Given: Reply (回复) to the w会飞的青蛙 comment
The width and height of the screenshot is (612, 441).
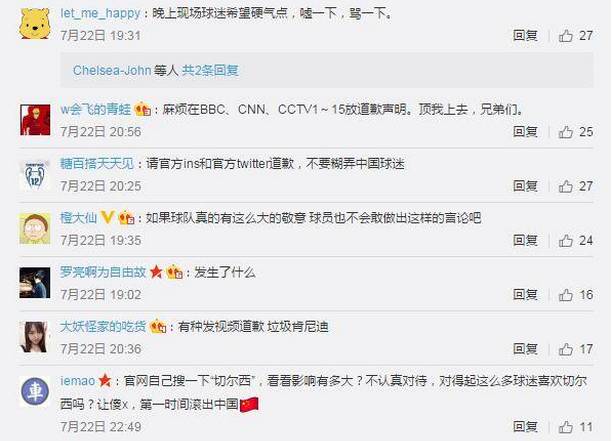Looking at the screenshot, I should [x=525, y=132].
